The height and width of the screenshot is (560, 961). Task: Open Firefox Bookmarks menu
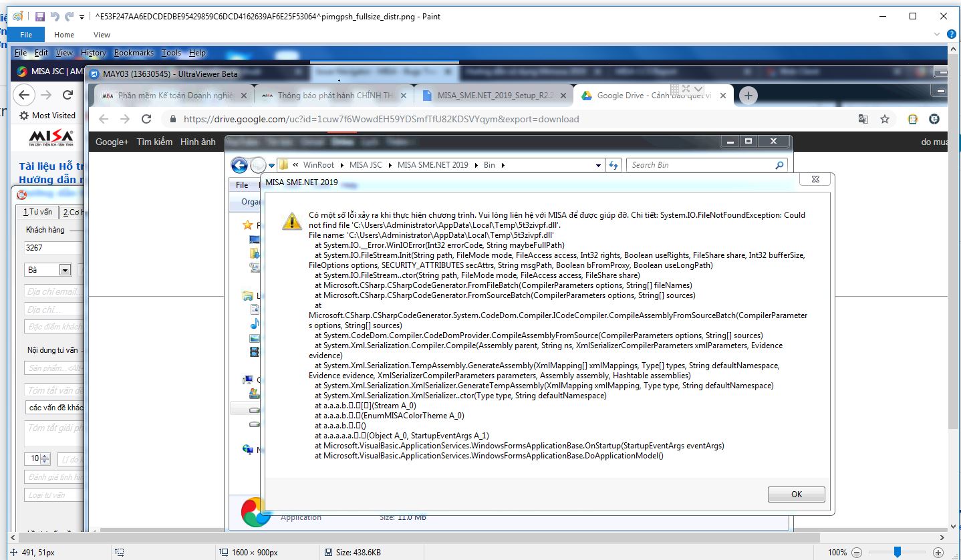tap(134, 53)
